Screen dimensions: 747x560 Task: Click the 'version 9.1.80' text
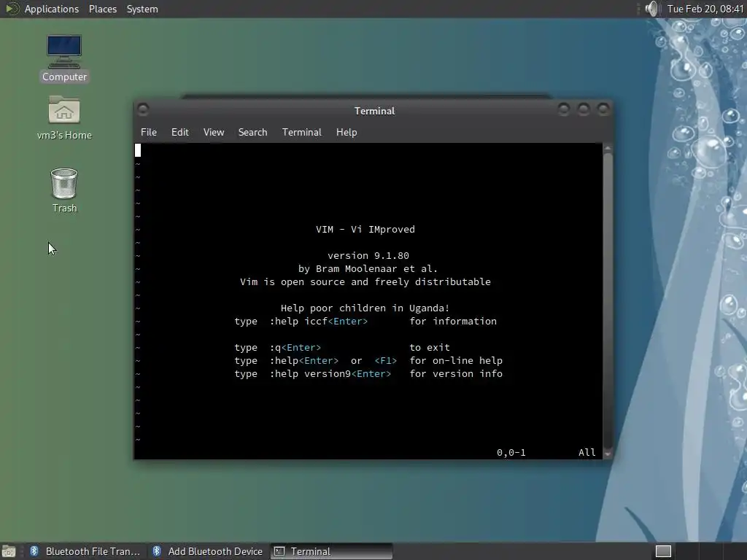pos(368,256)
